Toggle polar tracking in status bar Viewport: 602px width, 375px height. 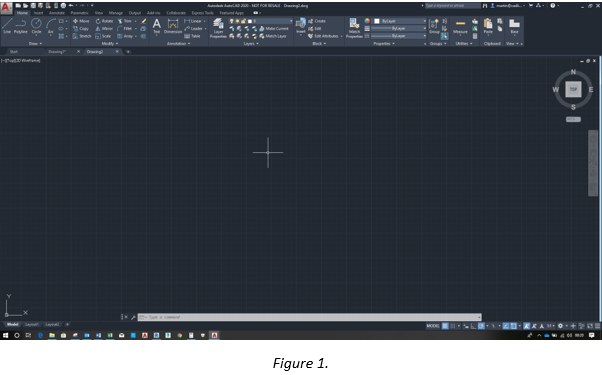tap(481, 326)
